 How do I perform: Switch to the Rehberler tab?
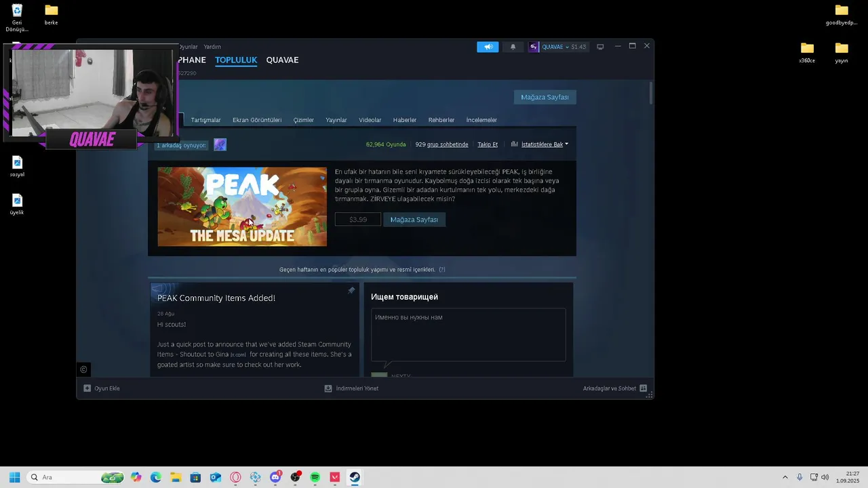[x=441, y=120]
